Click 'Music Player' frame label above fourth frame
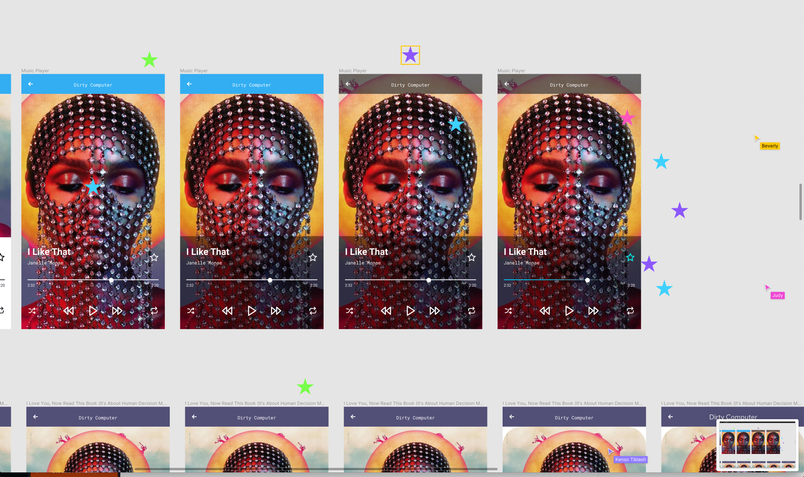The width and height of the screenshot is (804, 477). click(x=511, y=71)
